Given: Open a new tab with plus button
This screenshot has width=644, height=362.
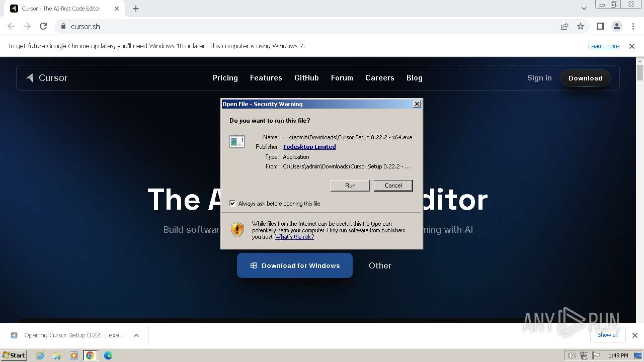Looking at the screenshot, I should pos(136,9).
